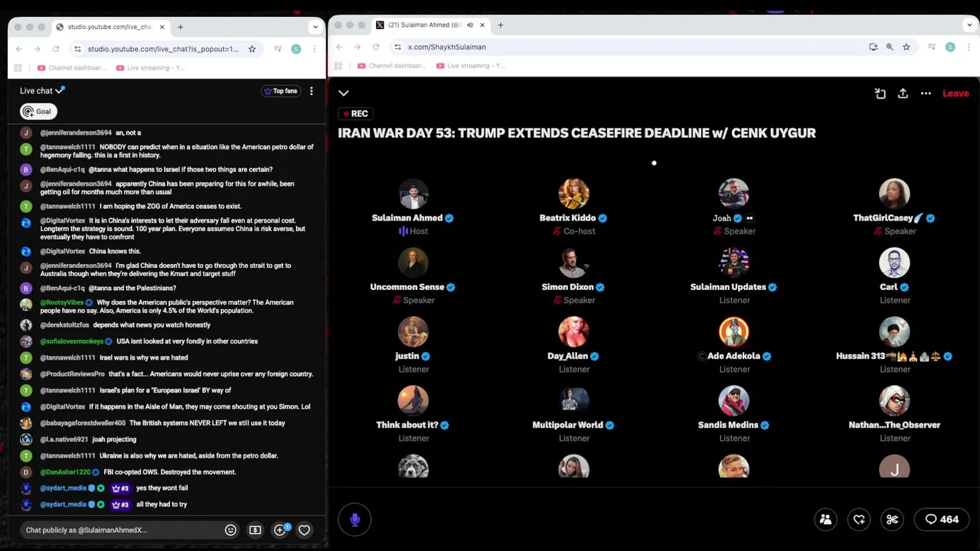Click the install app icon in X address bar
This screenshot has width=980, height=551.
click(873, 47)
